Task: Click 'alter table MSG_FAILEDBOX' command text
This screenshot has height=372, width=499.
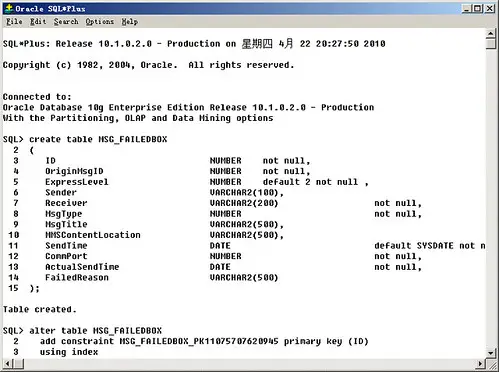Action: click(x=95, y=331)
